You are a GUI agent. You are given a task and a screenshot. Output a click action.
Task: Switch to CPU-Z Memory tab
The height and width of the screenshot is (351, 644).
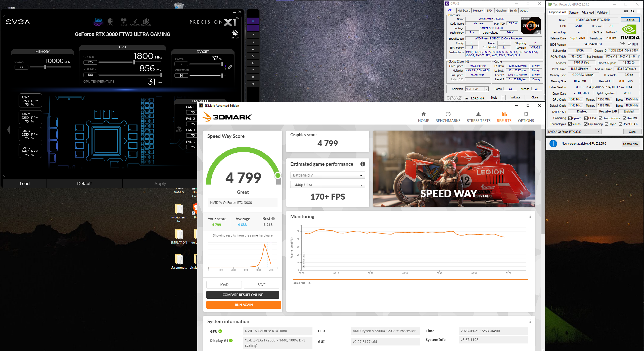478,11
